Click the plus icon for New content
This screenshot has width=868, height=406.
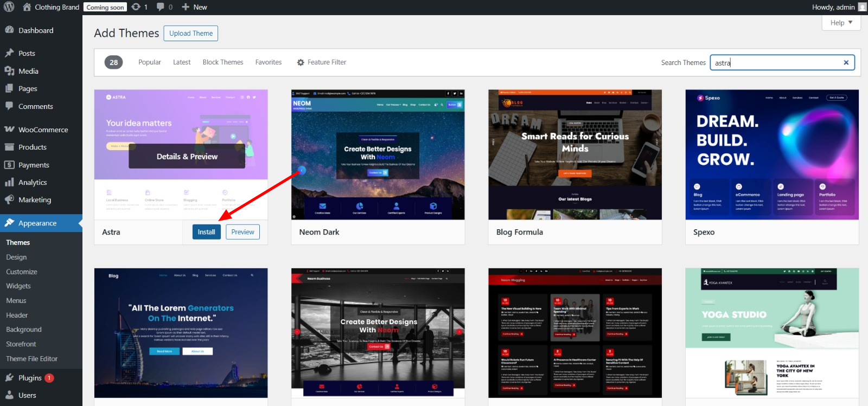click(186, 7)
